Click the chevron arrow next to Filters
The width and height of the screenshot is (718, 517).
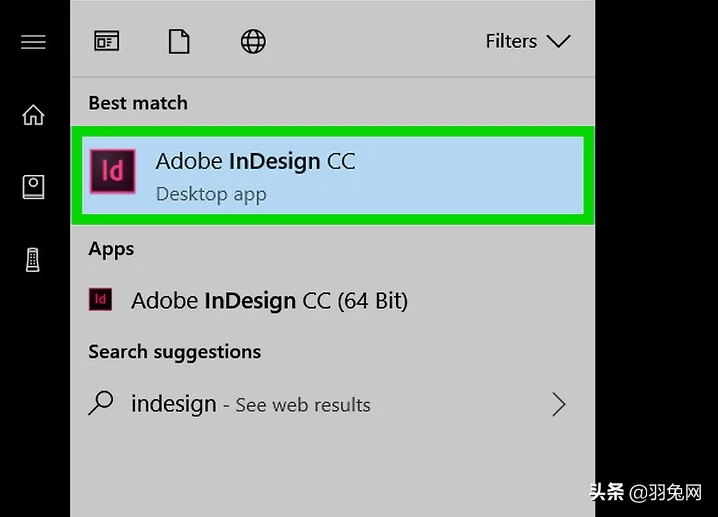[559, 42]
